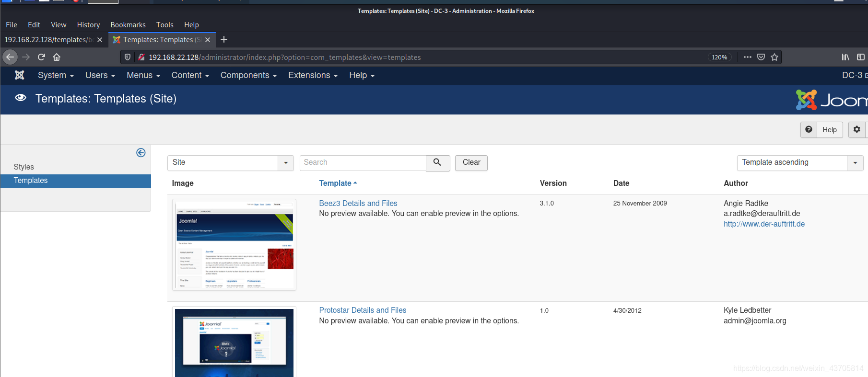Close the 192.168.22.128/templates tab
The width and height of the screenshot is (868, 377).
click(x=100, y=40)
